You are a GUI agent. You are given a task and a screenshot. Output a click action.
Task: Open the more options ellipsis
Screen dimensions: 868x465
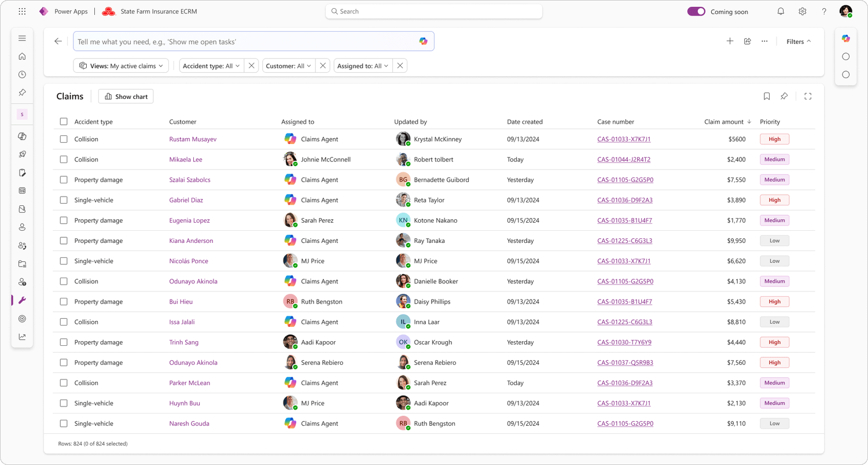[x=764, y=41]
